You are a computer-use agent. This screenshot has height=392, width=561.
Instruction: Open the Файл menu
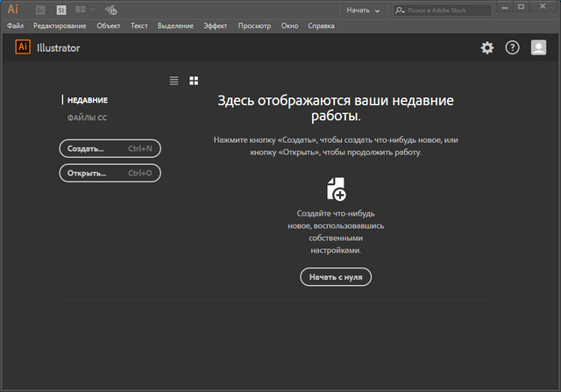click(15, 26)
